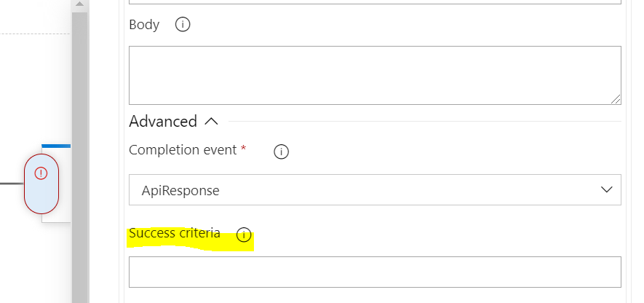The width and height of the screenshot is (644, 303).
Task: Click inside the Success criteria field
Action: click(374, 272)
